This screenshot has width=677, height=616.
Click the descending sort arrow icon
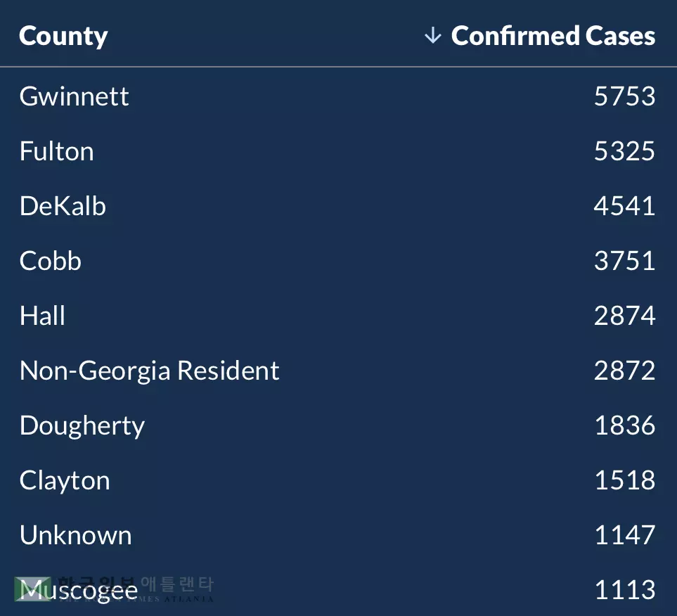[x=433, y=35]
